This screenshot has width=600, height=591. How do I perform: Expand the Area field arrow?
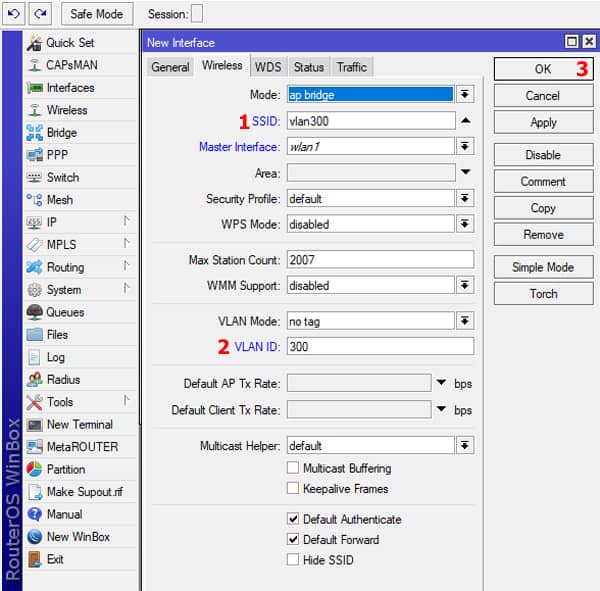pyautogui.click(x=465, y=172)
